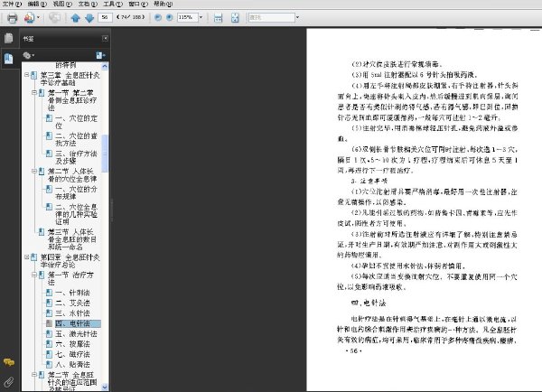Open dropdown arrow beside Create PDF icon
Screen dimensions: 542x392
38,17
